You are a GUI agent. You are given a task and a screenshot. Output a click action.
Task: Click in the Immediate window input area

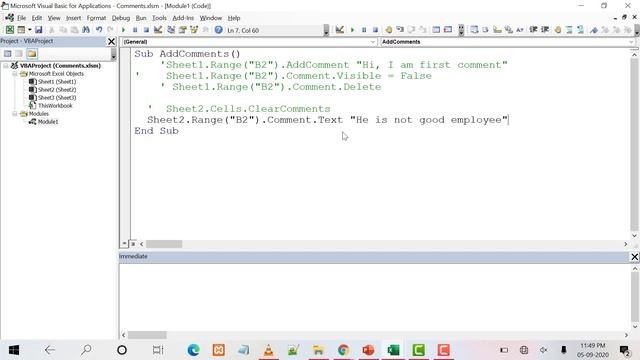375,296
